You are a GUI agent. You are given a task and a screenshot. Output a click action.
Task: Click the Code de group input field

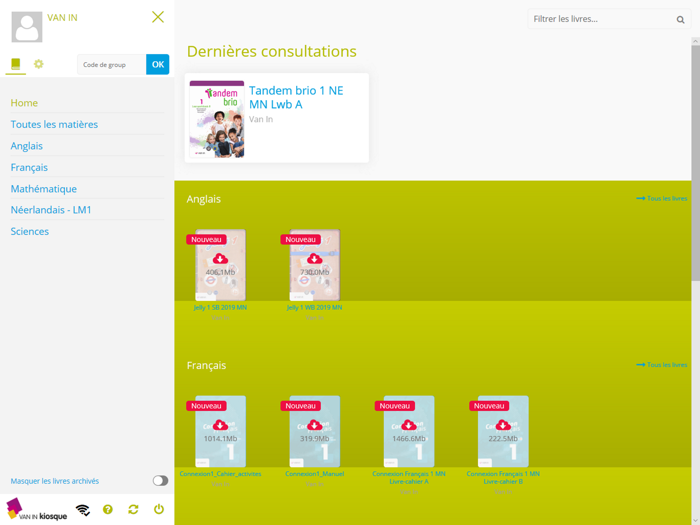tap(112, 64)
